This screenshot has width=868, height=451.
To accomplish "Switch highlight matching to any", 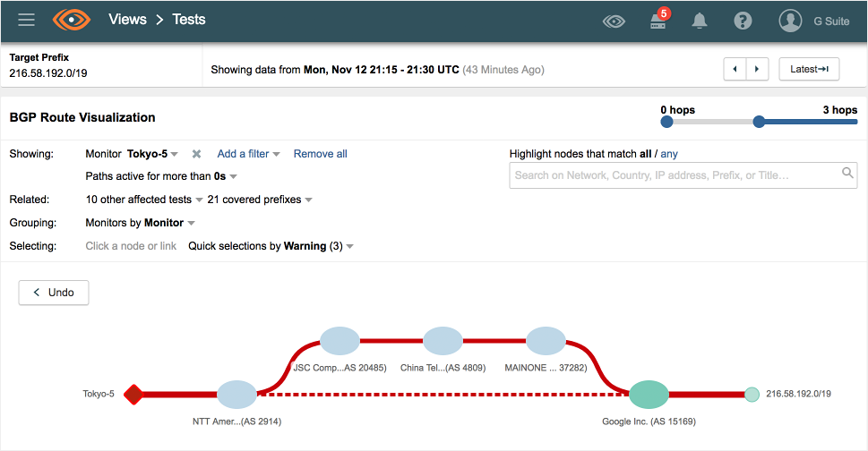I will (669, 154).
